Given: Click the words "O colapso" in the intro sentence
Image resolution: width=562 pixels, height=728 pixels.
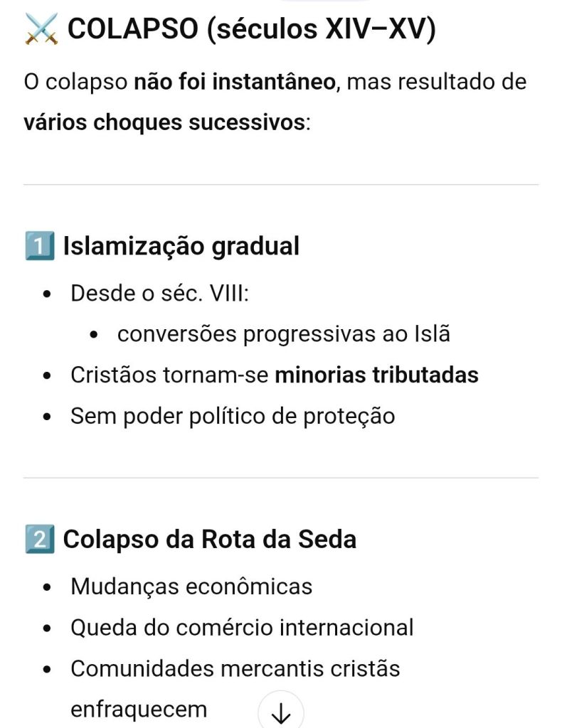Looking at the screenshot, I should (75, 82).
